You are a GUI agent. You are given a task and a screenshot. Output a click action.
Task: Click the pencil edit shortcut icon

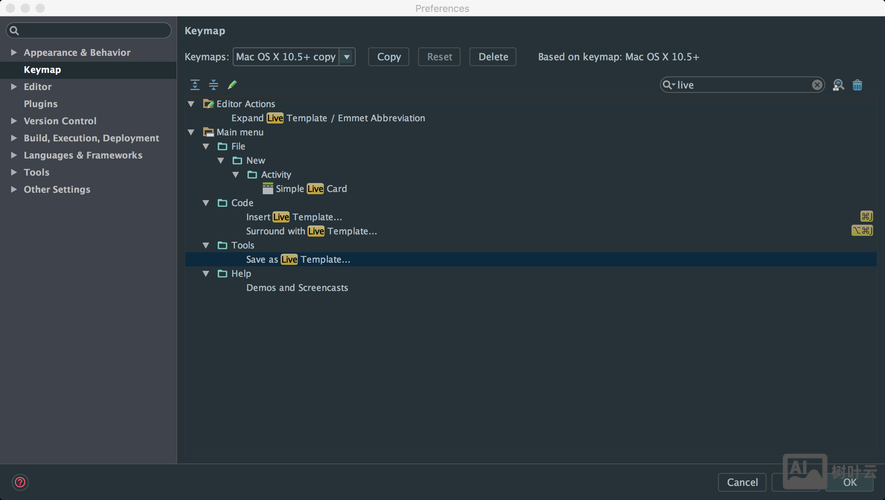point(232,85)
